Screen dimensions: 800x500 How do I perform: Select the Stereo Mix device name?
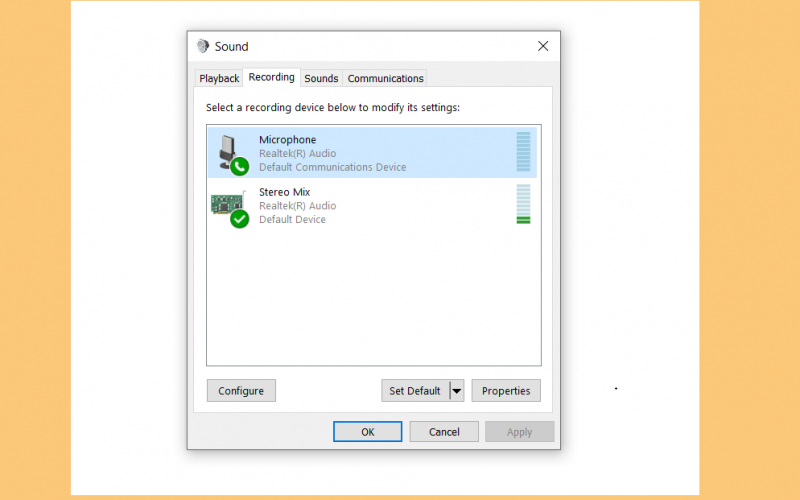[284, 192]
